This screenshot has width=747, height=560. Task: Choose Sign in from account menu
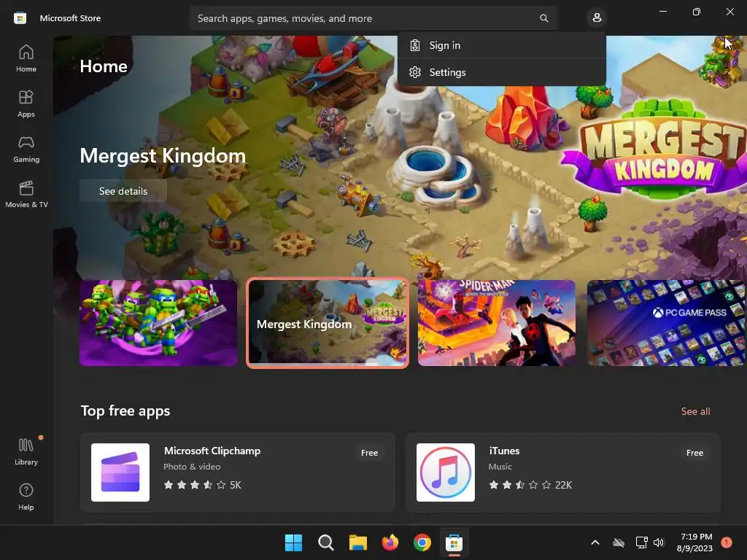502,45
